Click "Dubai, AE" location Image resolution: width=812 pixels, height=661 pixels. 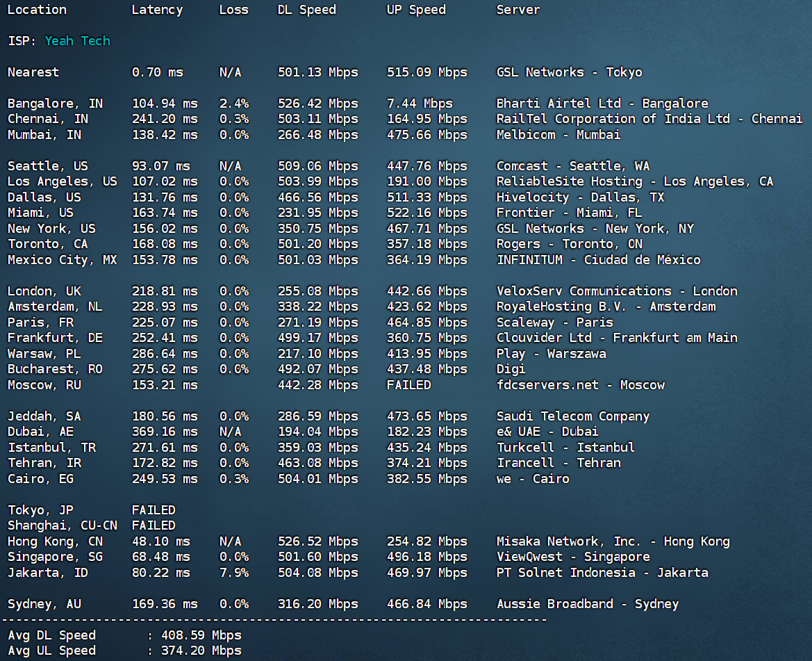[40, 432]
